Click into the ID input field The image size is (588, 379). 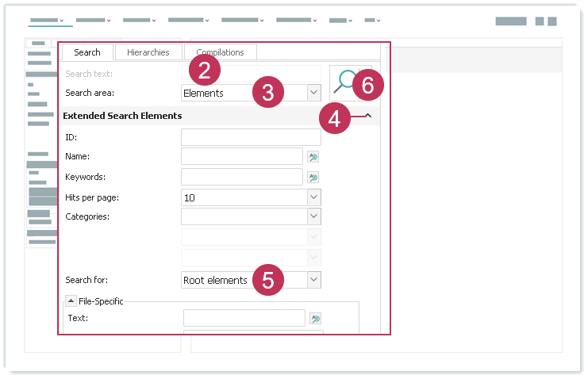point(250,137)
